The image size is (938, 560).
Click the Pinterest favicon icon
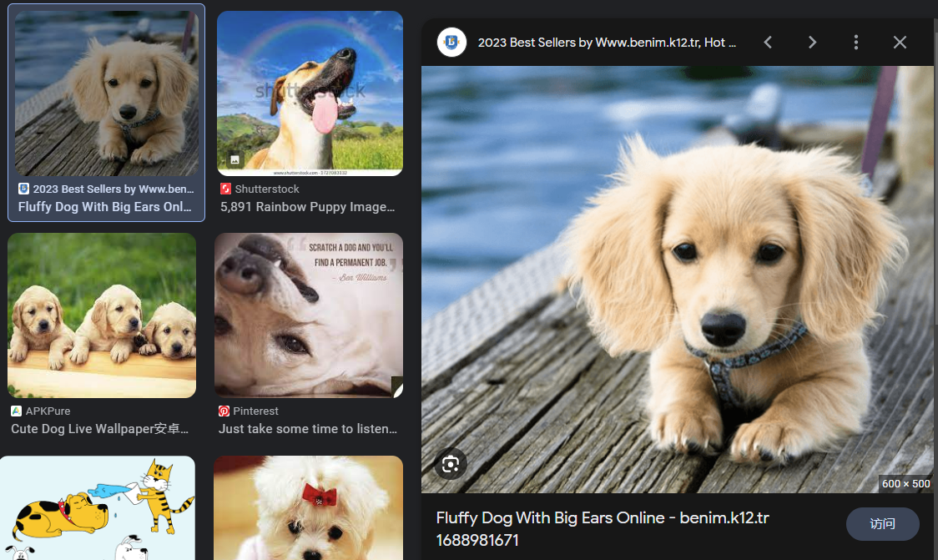pyautogui.click(x=224, y=411)
